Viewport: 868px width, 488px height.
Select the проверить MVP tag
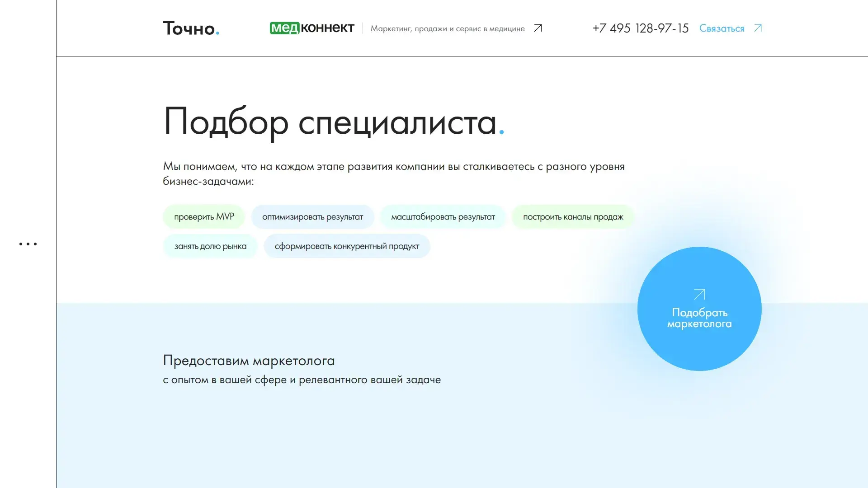[x=203, y=216]
